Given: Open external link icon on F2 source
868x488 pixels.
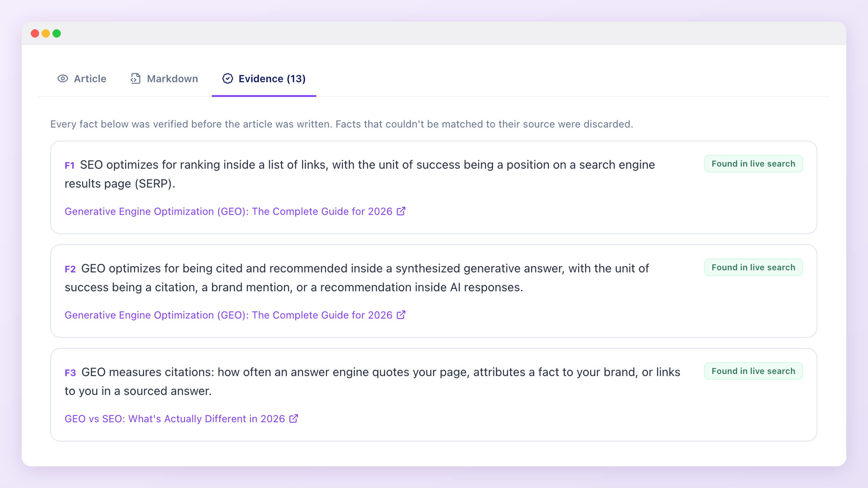Looking at the screenshot, I should click(401, 315).
